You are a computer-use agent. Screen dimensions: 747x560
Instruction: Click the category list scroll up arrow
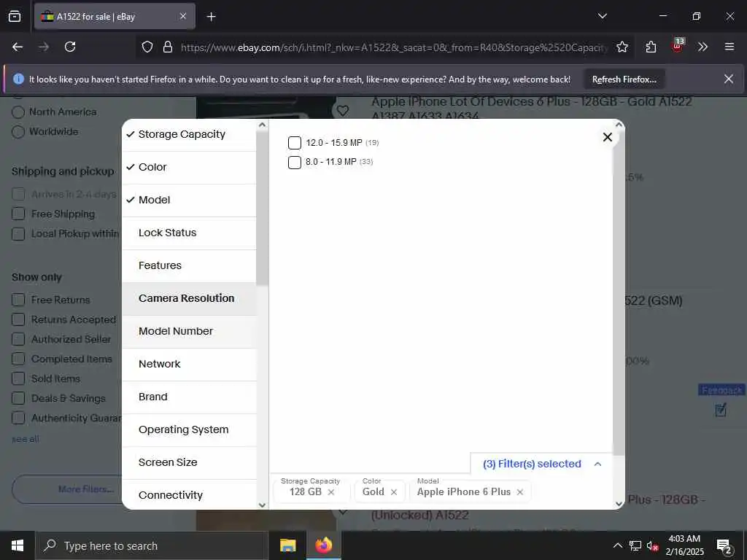(262, 125)
